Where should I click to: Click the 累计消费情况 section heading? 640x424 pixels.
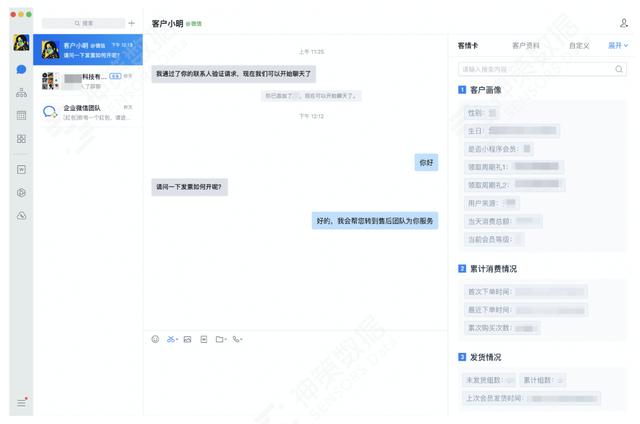(493, 269)
